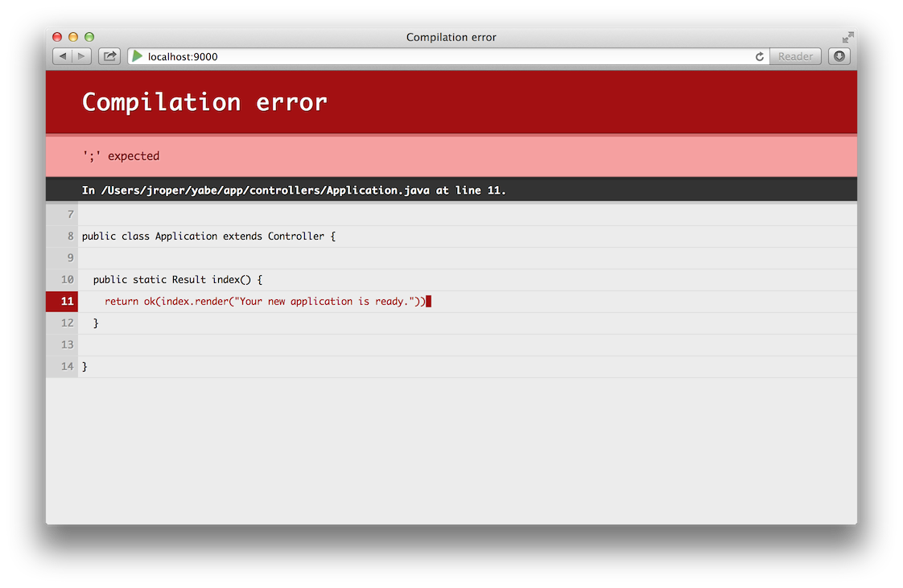903x588 pixels.
Task: Click the Safari back navigation arrow
Action: [x=63, y=56]
